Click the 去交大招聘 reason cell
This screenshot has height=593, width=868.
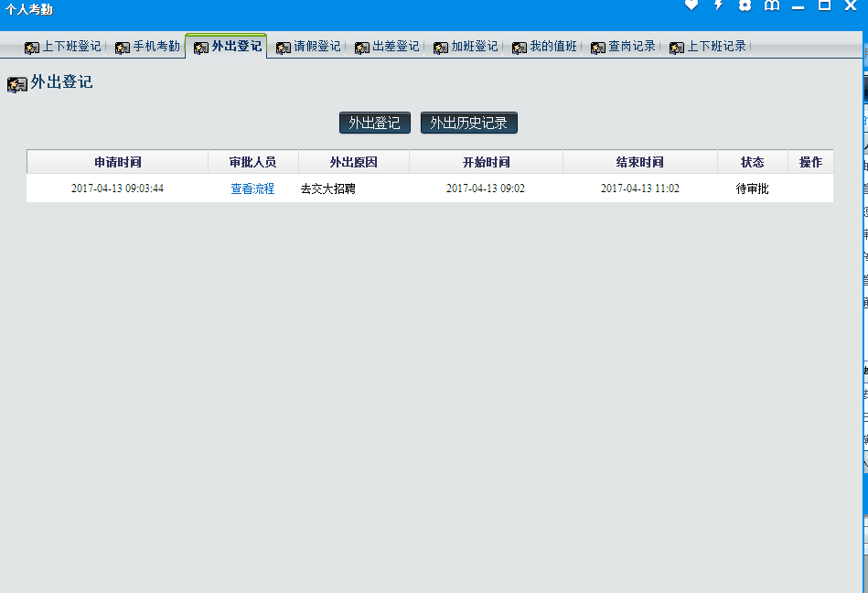(327, 189)
